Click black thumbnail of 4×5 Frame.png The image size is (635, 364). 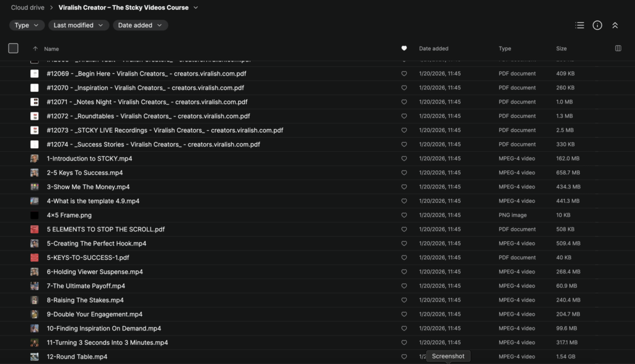pyautogui.click(x=35, y=215)
